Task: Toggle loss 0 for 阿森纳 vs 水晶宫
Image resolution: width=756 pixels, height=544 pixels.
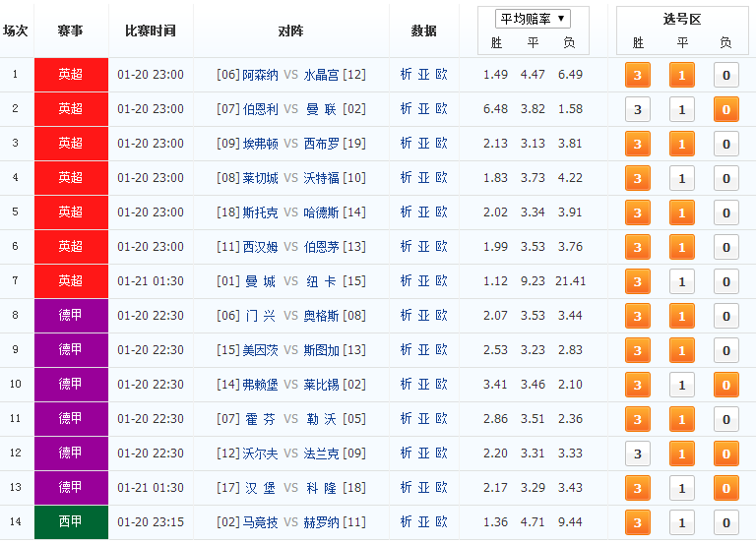Action: [726, 75]
